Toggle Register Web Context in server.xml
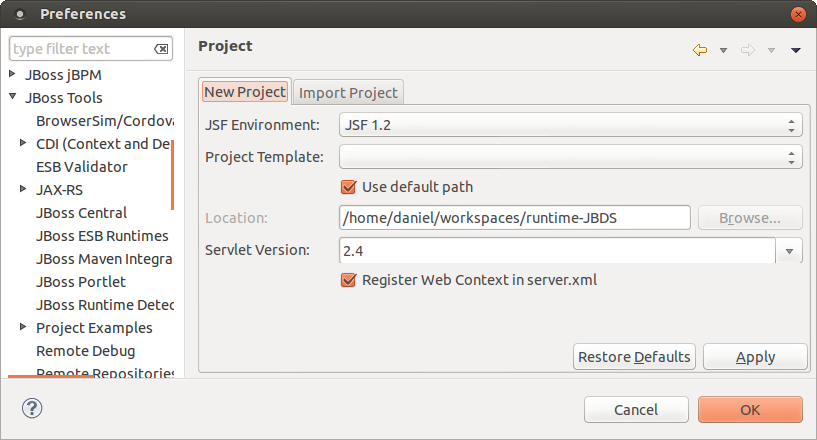 [349, 280]
